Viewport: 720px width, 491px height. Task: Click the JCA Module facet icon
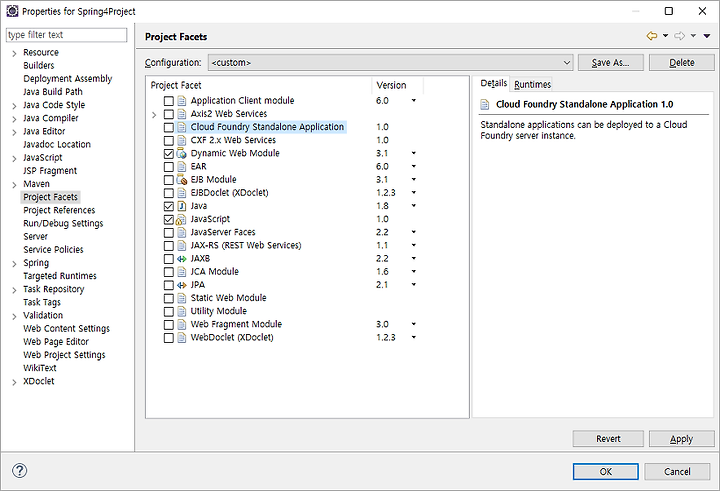coord(182,272)
